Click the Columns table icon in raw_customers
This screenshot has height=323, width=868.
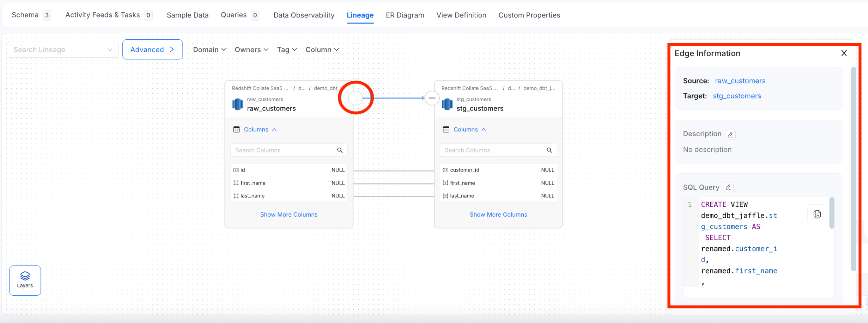[x=237, y=130]
